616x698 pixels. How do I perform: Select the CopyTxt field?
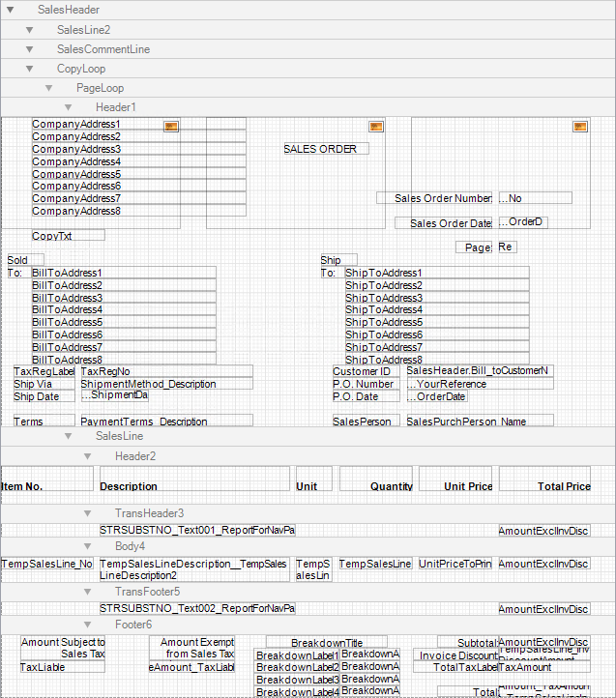tap(68, 236)
